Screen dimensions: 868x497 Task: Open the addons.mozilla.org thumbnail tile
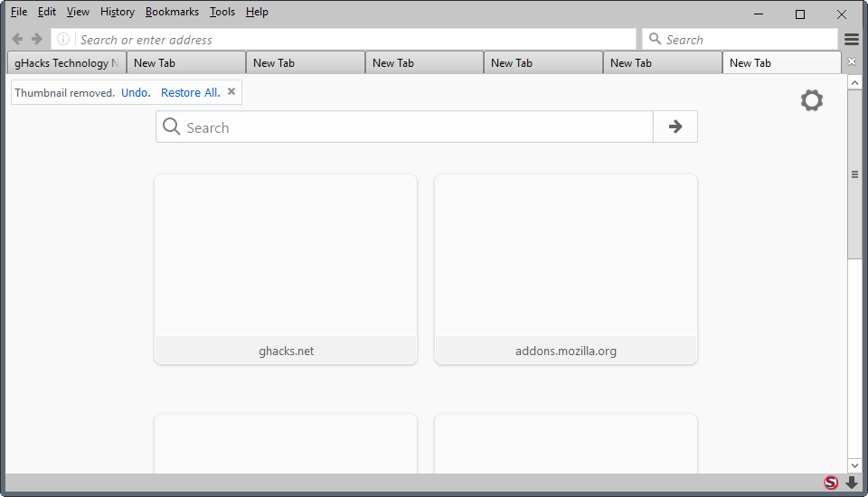[x=566, y=269]
